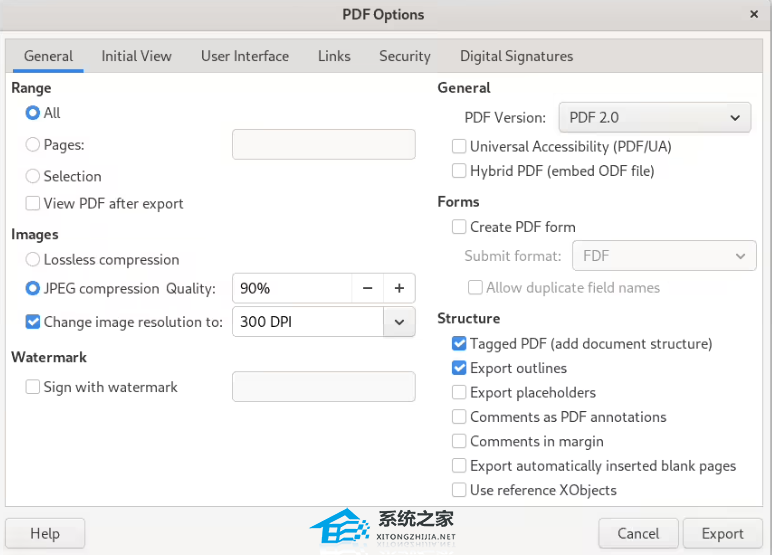
Task: Choose the Pages range radio button
Action: pos(33,145)
